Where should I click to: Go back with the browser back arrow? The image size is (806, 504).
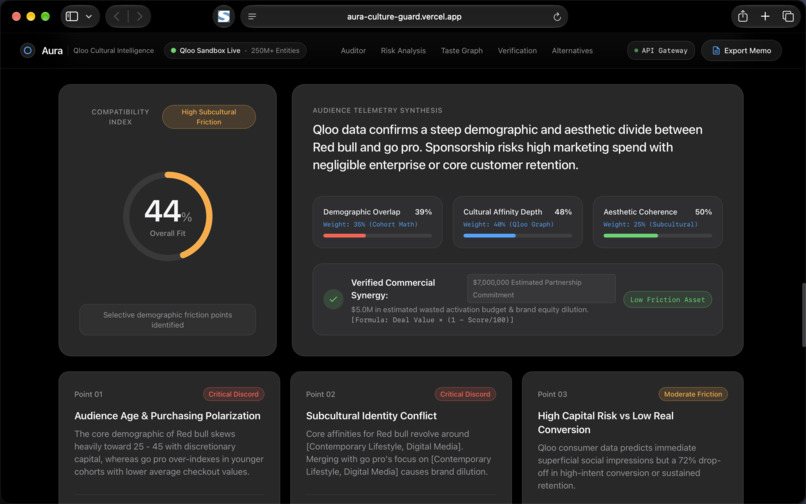pyautogui.click(x=117, y=16)
